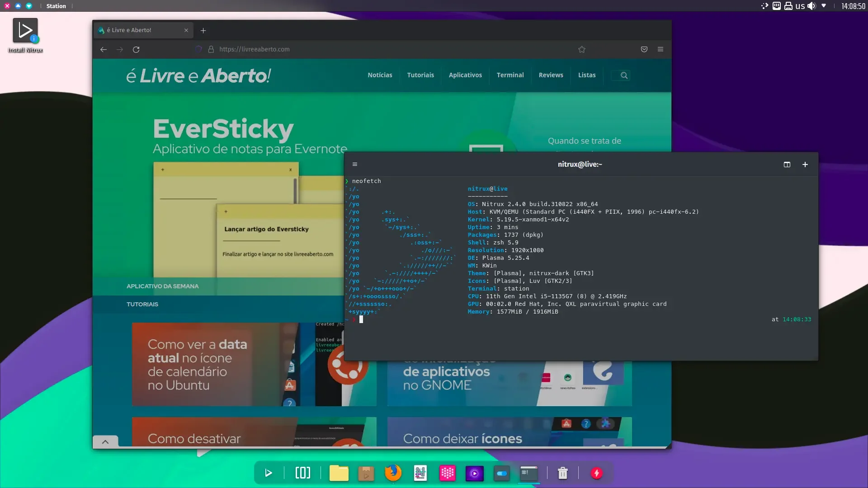Click the browser back arrow
868x488 pixels.
point(104,49)
